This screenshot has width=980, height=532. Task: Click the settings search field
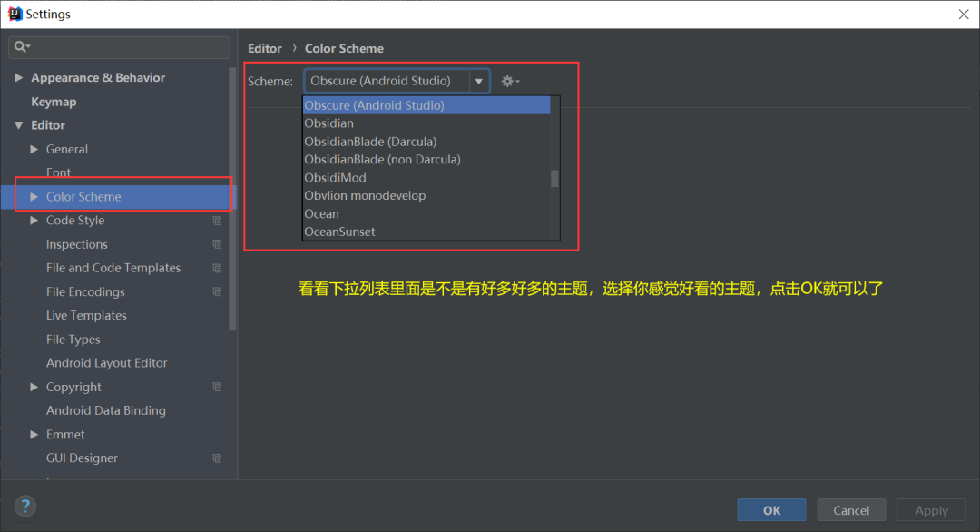119,47
